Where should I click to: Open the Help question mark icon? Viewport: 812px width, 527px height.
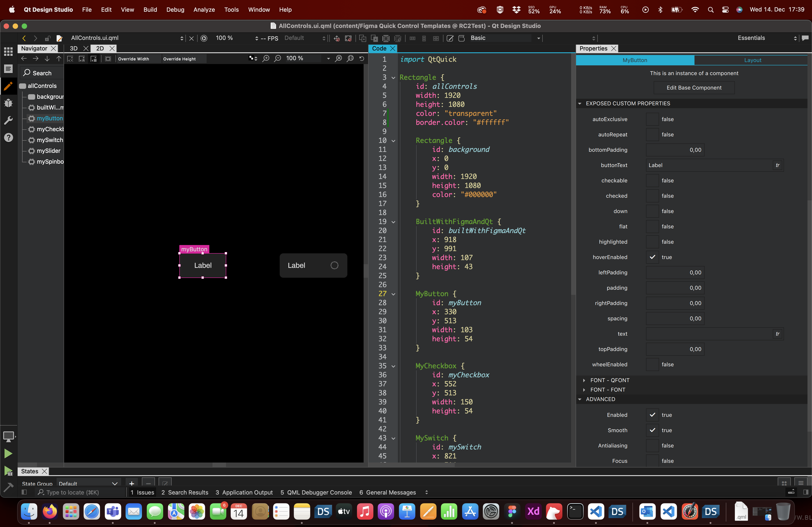8,137
